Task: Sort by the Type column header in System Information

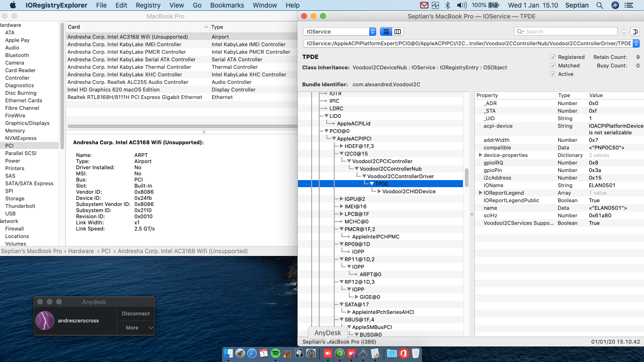Action: (253, 27)
